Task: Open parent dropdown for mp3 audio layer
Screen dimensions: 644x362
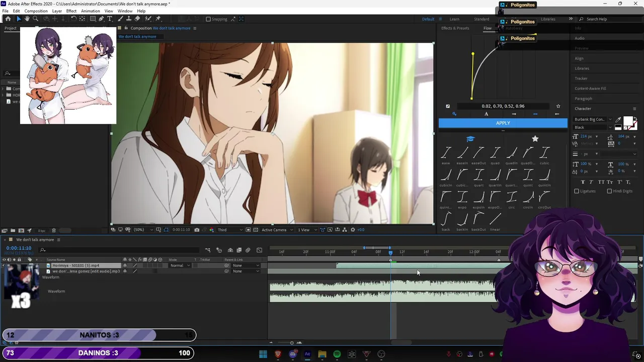Action: click(246, 271)
